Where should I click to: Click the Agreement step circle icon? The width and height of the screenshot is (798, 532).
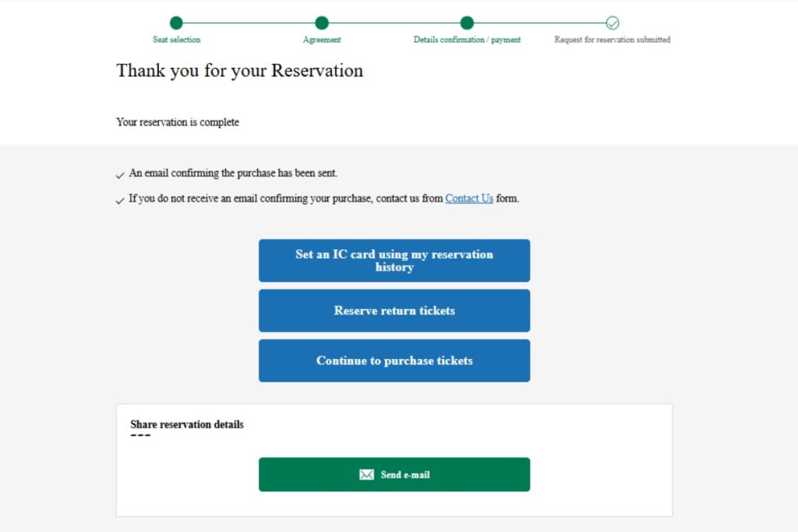coord(322,23)
